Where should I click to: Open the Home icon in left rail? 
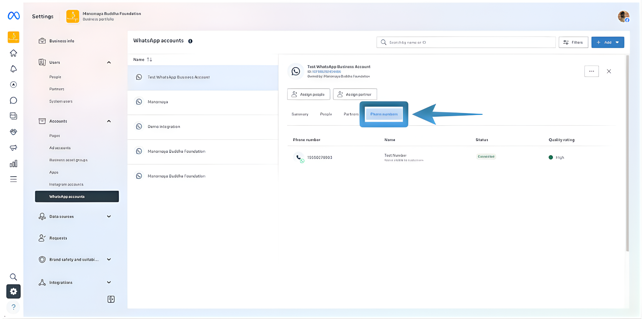coord(13,53)
